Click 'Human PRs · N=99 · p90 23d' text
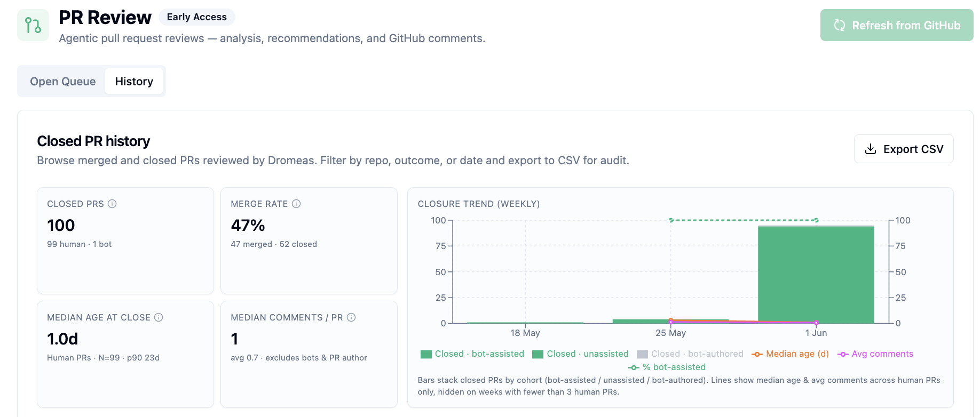This screenshot has width=980, height=417. tap(103, 358)
